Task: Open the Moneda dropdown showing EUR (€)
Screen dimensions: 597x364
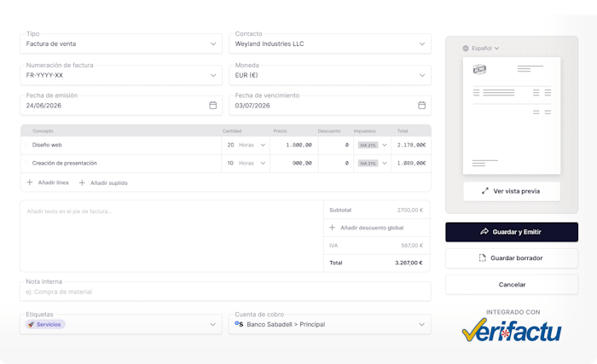Action: tap(330, 75)
